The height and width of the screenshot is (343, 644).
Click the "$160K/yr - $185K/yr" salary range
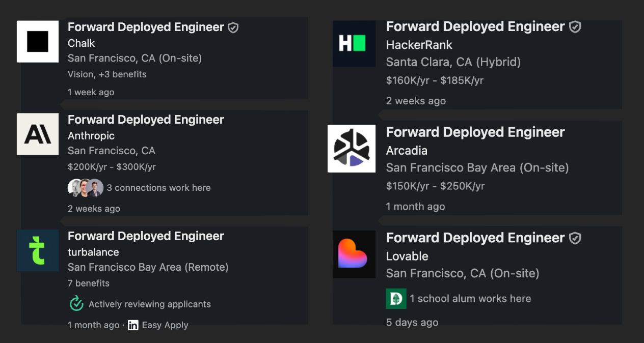click(x=435, y=80)
